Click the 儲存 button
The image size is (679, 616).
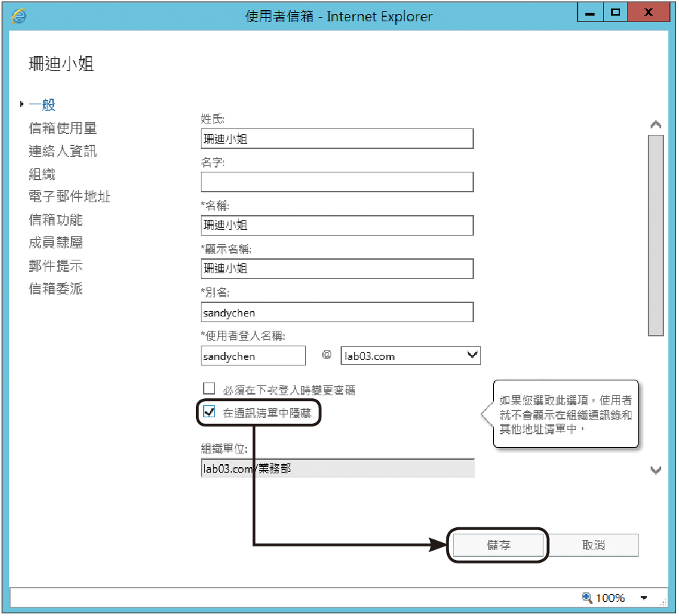click(x=498, y=545)
